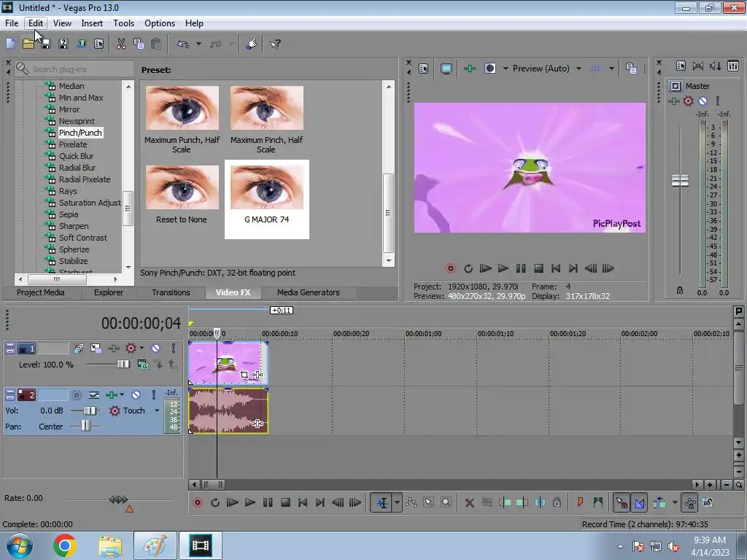Solo video track 1
This screenshot has width=747, height=560.
point(174,349)
